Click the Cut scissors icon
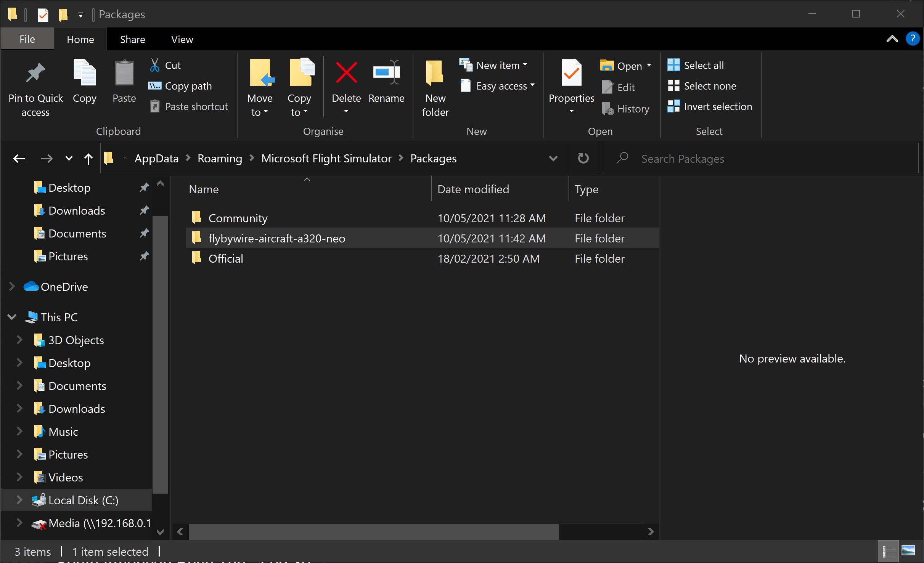The width and height of the screenshot is (924, 563). (x=154, y=65)
